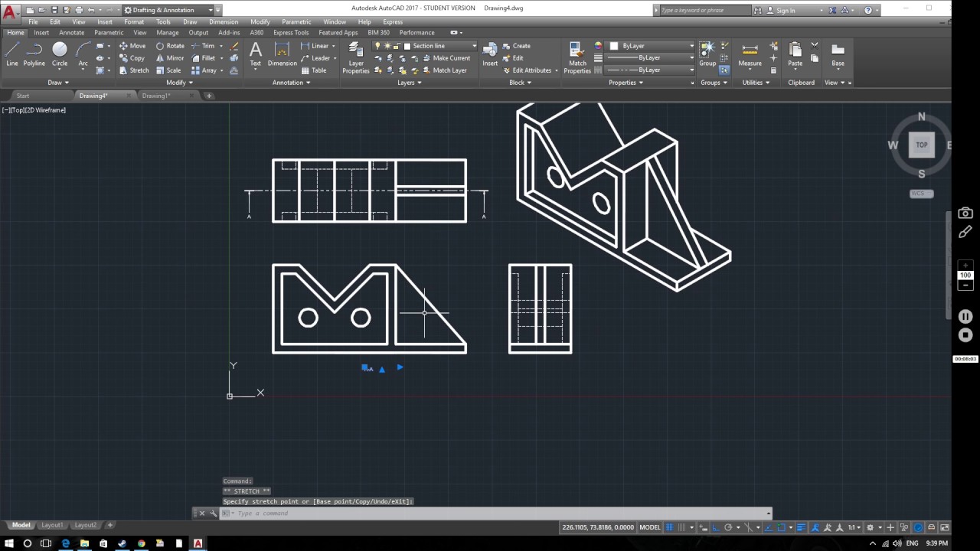980x551 pixels.
Task: Open the multiline Text tool
Action: click(256, 54)
